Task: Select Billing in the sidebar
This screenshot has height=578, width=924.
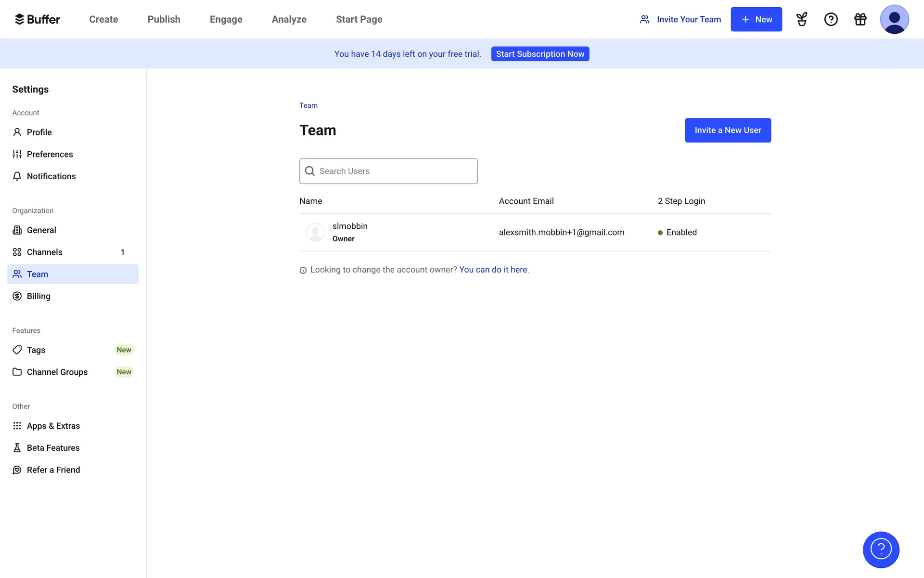Action: tap(38, 296)
